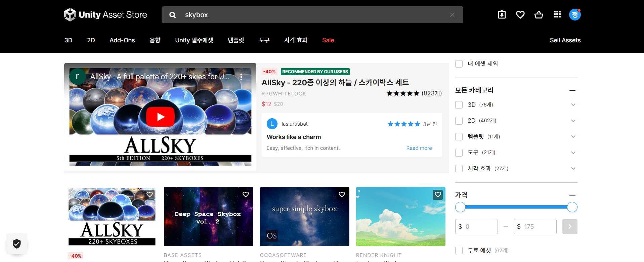This screenshot has height=262, width=644.
Task: Expand the 도구 category chevron
Action: tap(573, 152)
